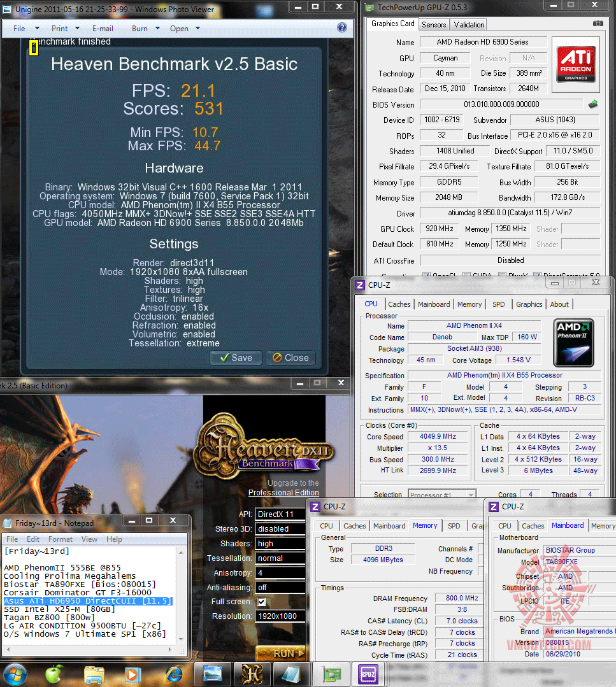Click the GPU-Z screenshot camera icon
The image size is (616, 687).
point(598,23)
